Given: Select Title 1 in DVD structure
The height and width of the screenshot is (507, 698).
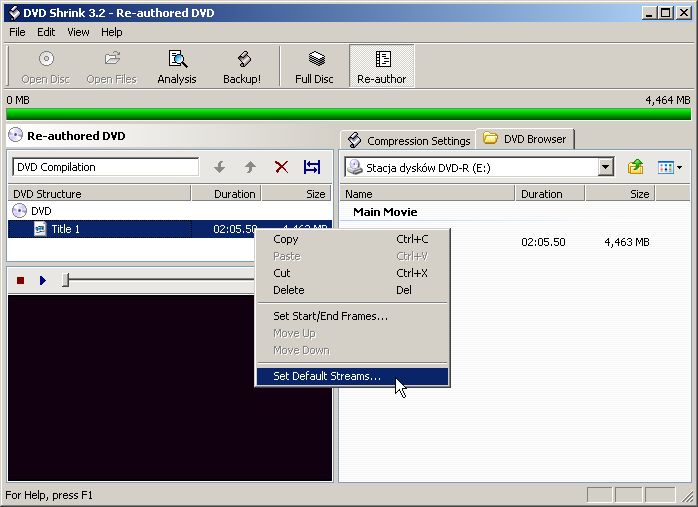Looking at the screenshot, I should pyautogui.click(x=170, y=229).
